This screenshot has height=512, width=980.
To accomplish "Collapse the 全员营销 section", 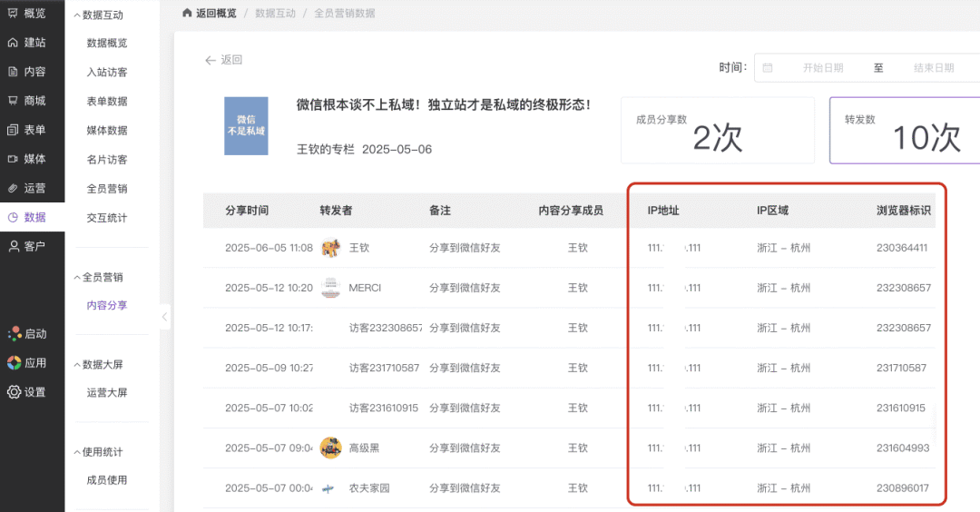I will click(77, 277).
